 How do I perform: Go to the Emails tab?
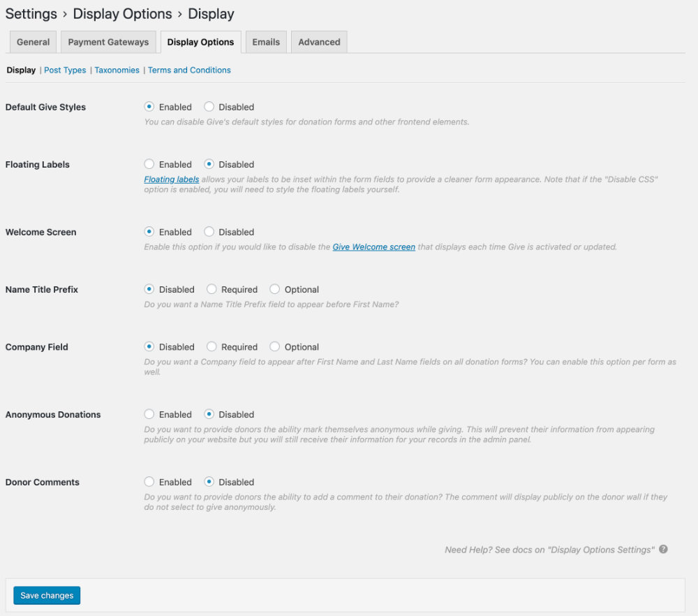[266, 42]
